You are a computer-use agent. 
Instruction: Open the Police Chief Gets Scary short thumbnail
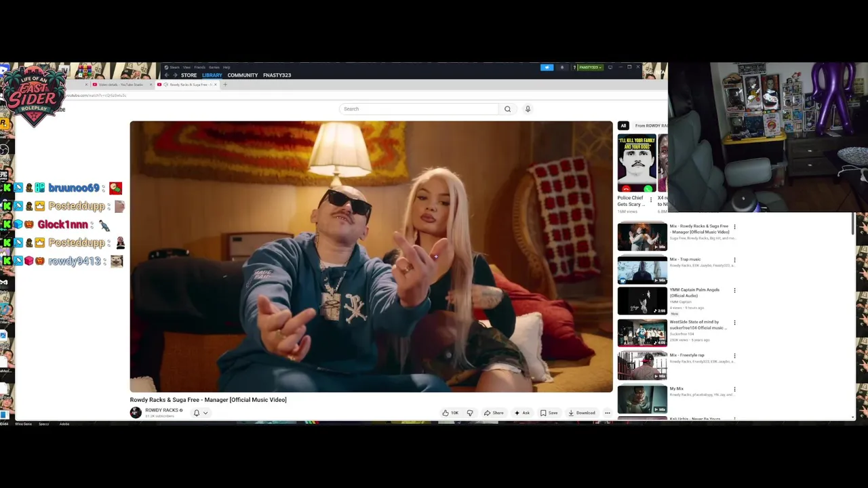pos(637,163)
